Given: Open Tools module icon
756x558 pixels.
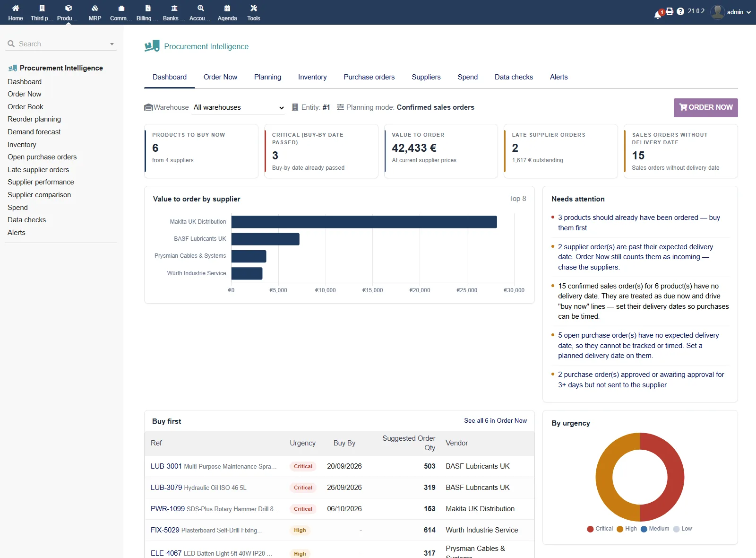Looking at the screenshot, I should click(x=254, y=8).
